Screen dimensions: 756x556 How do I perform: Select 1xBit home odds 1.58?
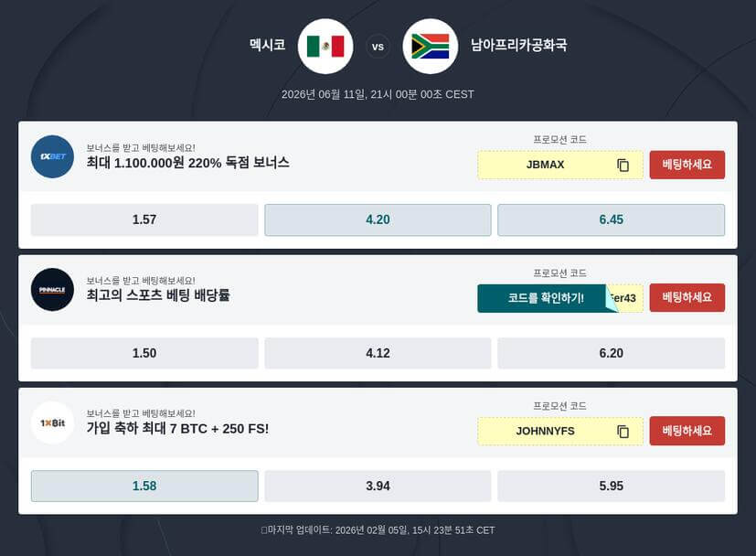(144, 486)
